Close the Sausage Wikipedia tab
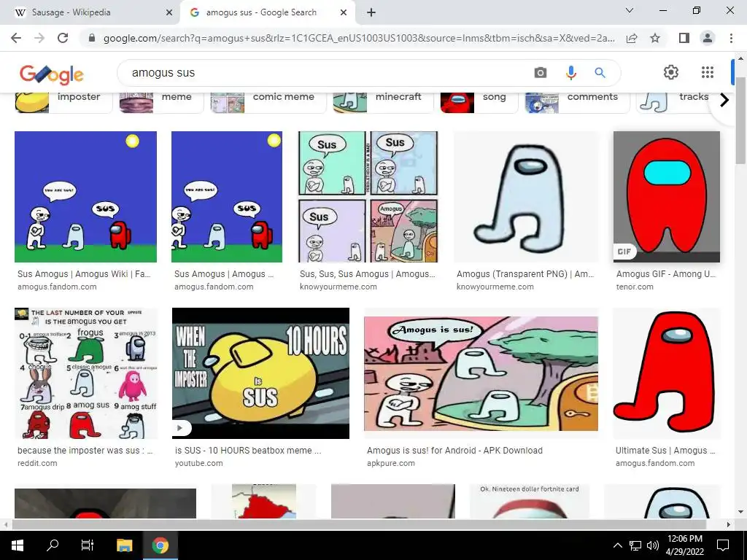 (169, 12)
